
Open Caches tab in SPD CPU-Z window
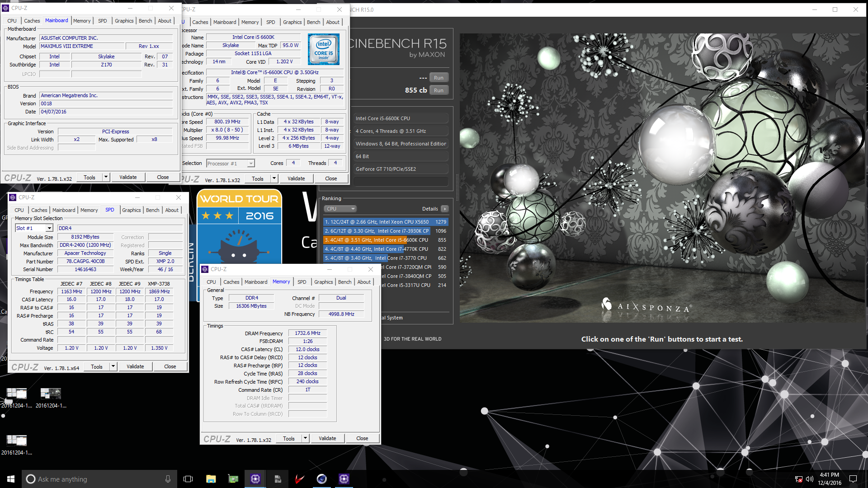(39, 210)
